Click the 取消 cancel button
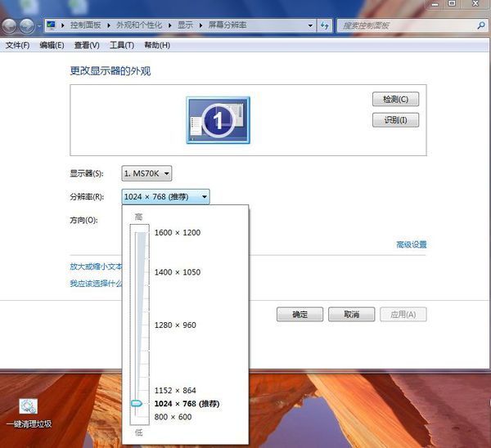The width and height of the screenshot is (491, 448). point(351,315)
